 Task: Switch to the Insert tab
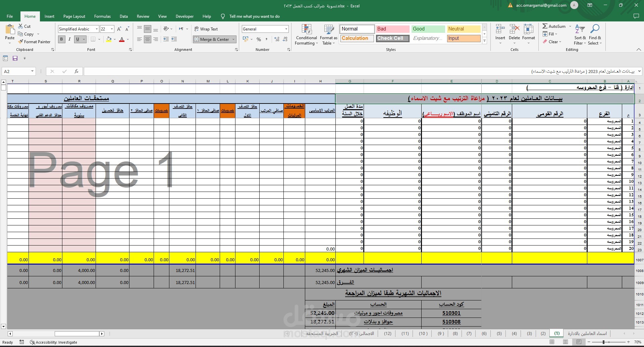click(x=49, y=16)
